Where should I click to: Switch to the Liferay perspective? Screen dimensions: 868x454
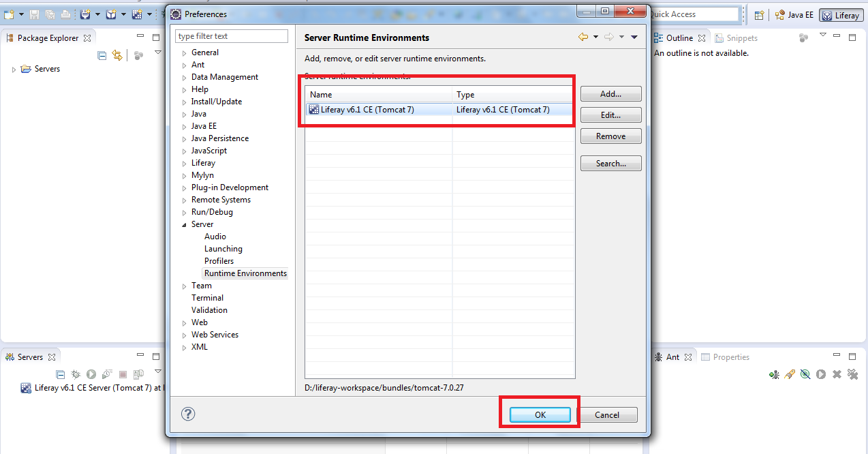pos(840,14)
